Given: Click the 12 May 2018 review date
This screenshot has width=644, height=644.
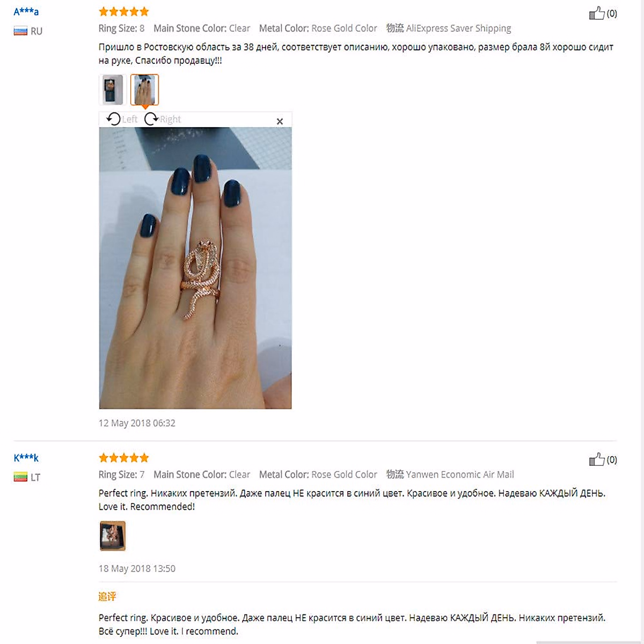Looking at the screenshot, I should pos(137,423).
